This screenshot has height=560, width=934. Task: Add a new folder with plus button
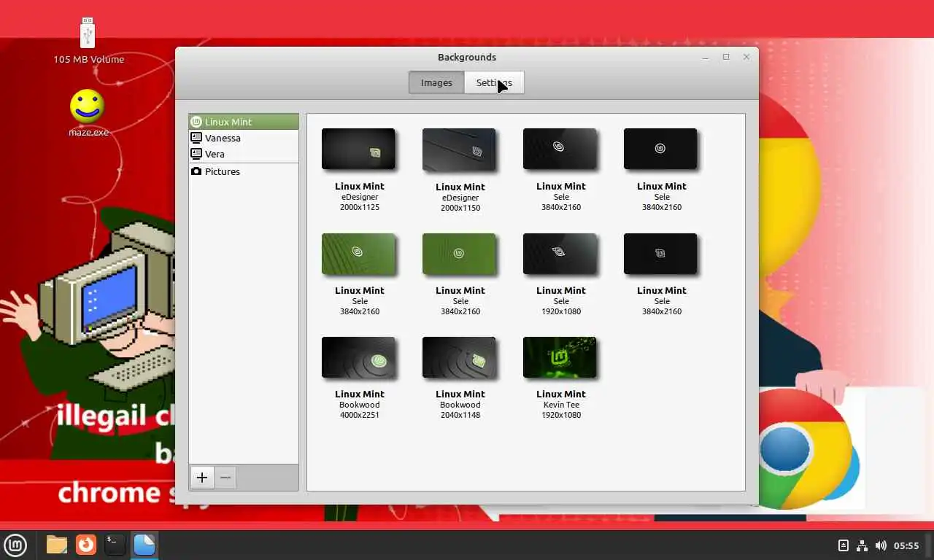pos(202,478)
